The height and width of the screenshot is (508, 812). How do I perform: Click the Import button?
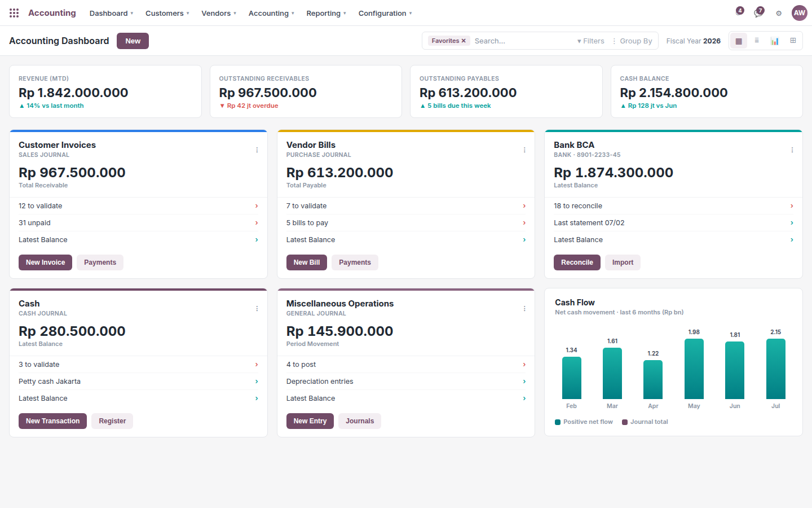pos(623,262)
